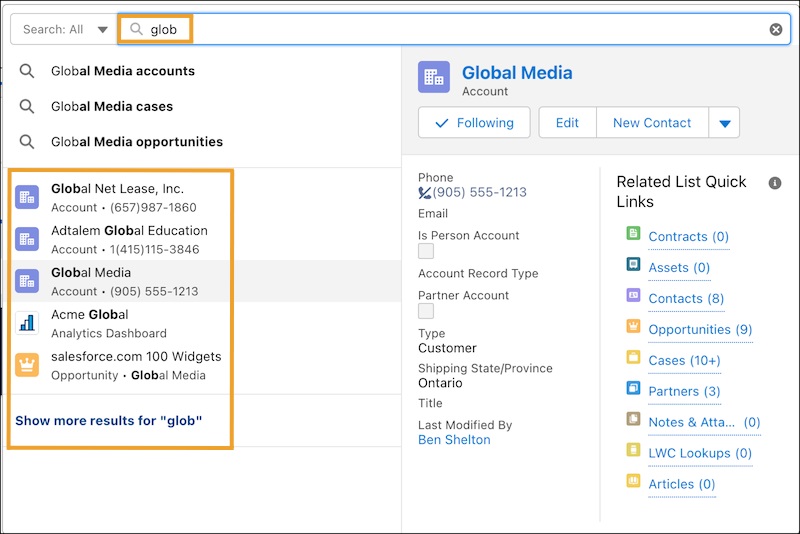The width and height of the screenshot is (800, 534).
Task: Click the Partners quick link icon
Action: pos(632,388)
